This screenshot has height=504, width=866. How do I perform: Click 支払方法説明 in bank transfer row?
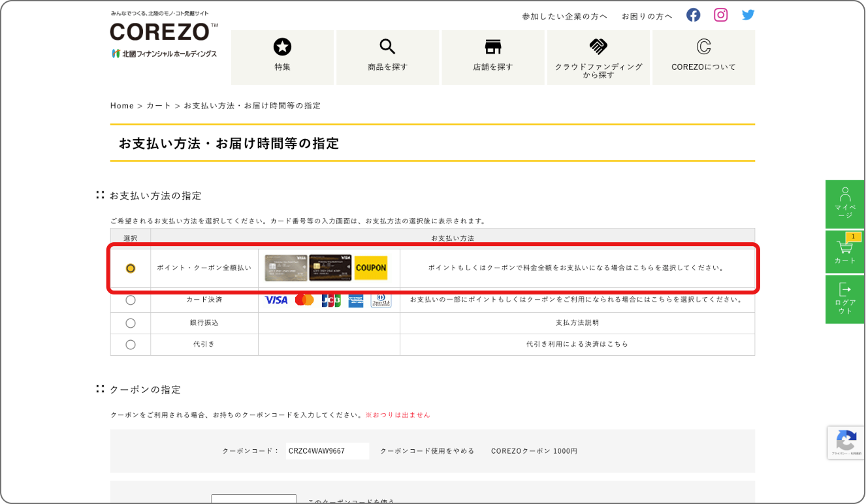577,323
